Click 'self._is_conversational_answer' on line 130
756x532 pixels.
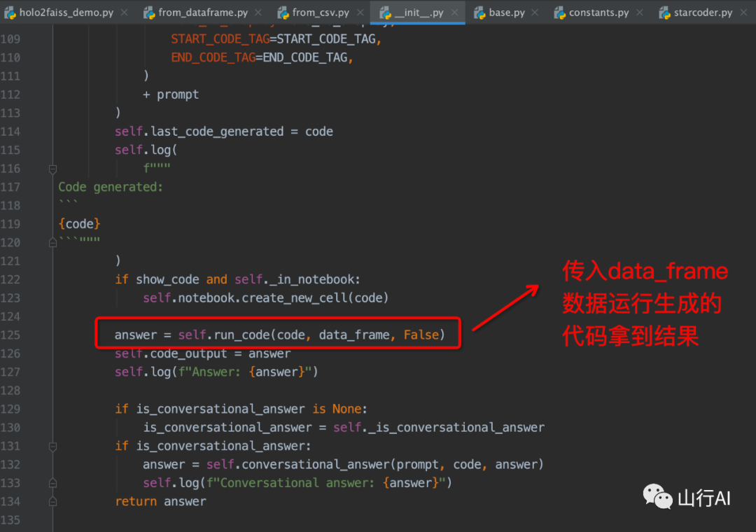click(x=439, y=428)
